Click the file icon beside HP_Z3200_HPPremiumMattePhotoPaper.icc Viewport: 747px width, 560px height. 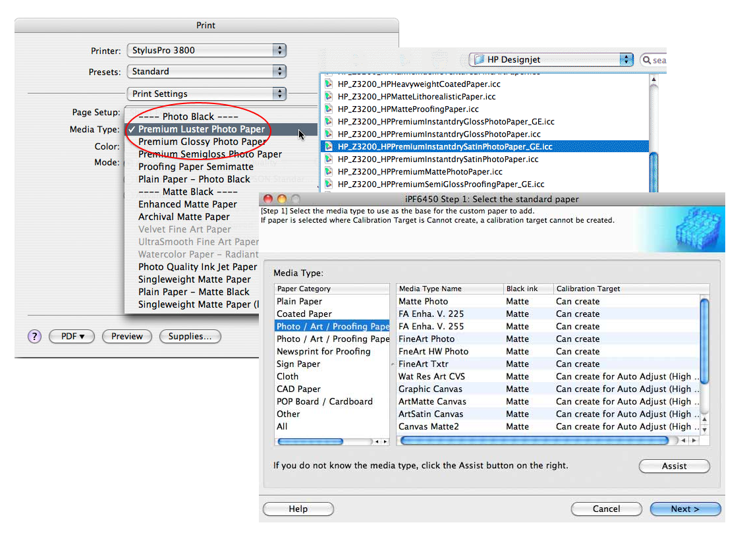(328, 171)
